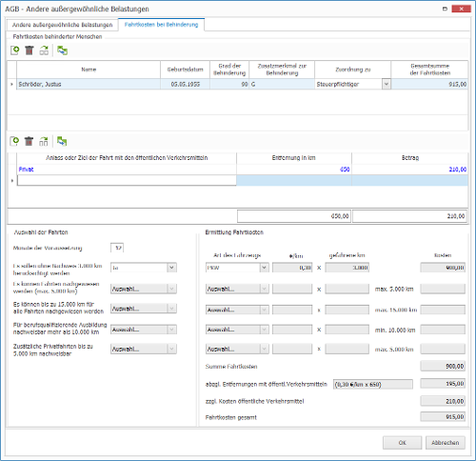Open Zuordnung zu dropdown for Schröder
476x461 pixels.
point(387,84)
